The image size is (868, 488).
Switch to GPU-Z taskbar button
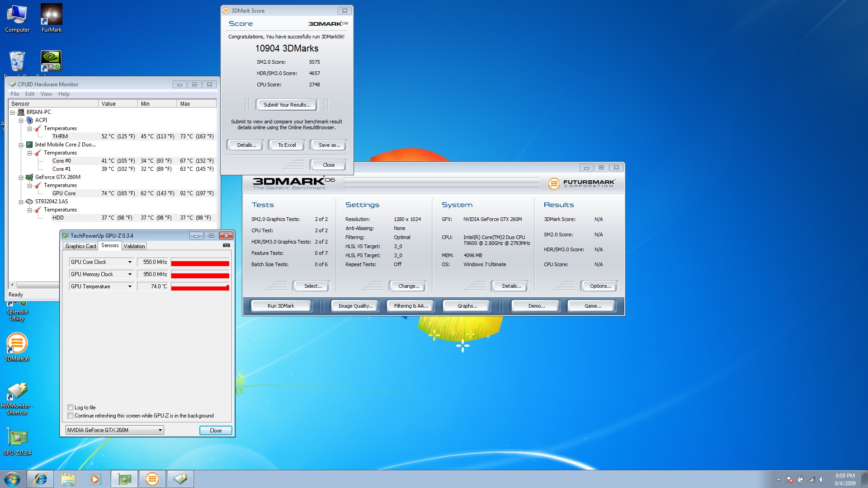point(124,479)
